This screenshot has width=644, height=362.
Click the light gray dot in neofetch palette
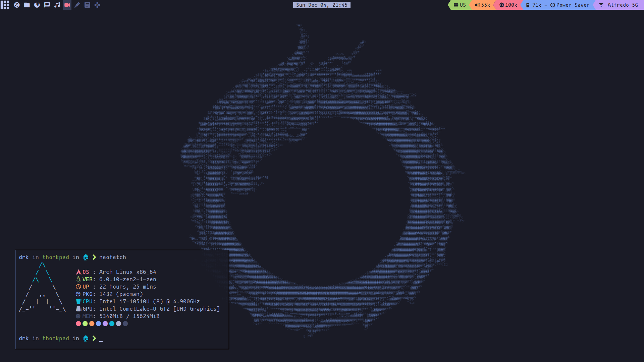119,323
